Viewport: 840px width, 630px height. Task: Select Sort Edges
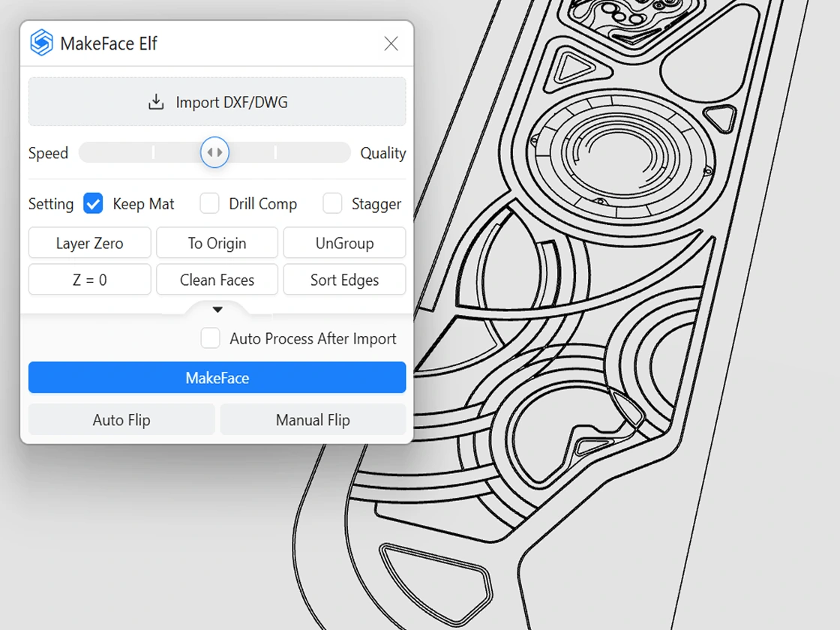[x=344, y=280]
